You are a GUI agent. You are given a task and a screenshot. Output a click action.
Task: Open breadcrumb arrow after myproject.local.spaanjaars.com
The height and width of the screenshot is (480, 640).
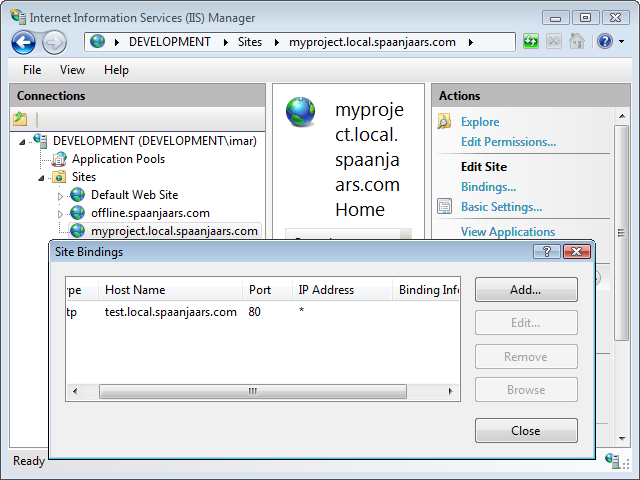(471, 42)
